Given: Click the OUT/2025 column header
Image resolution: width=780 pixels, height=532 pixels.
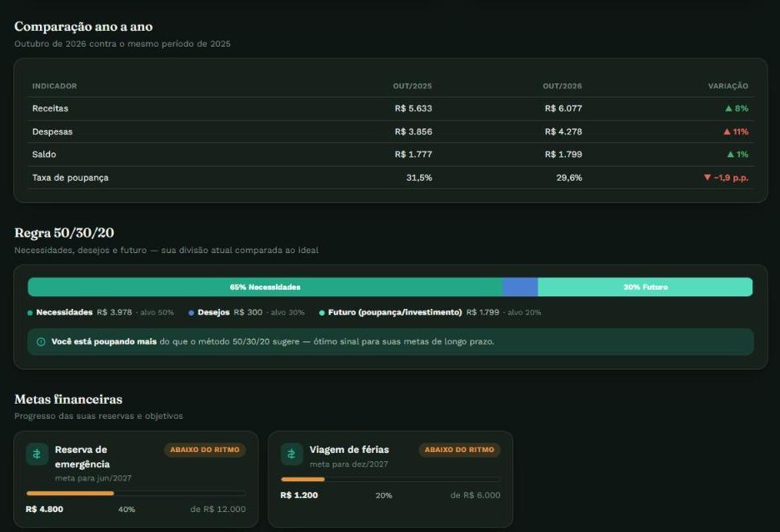Looking at the screenshot, I should tap(412, 86).
